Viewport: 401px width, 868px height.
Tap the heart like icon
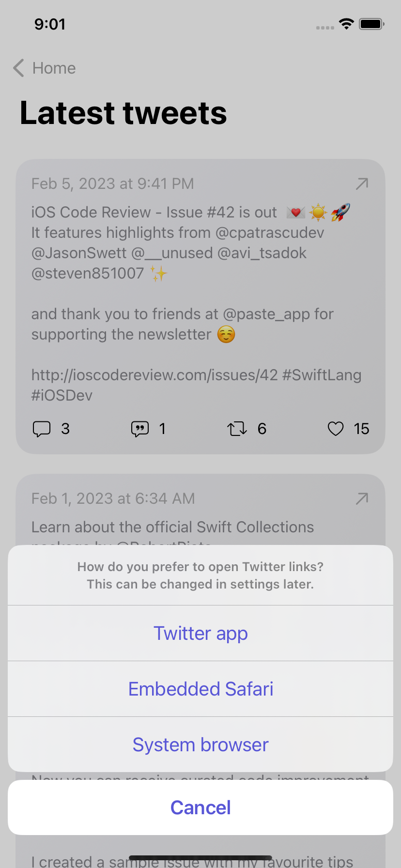pyautogui.click(x=336, y=429)
